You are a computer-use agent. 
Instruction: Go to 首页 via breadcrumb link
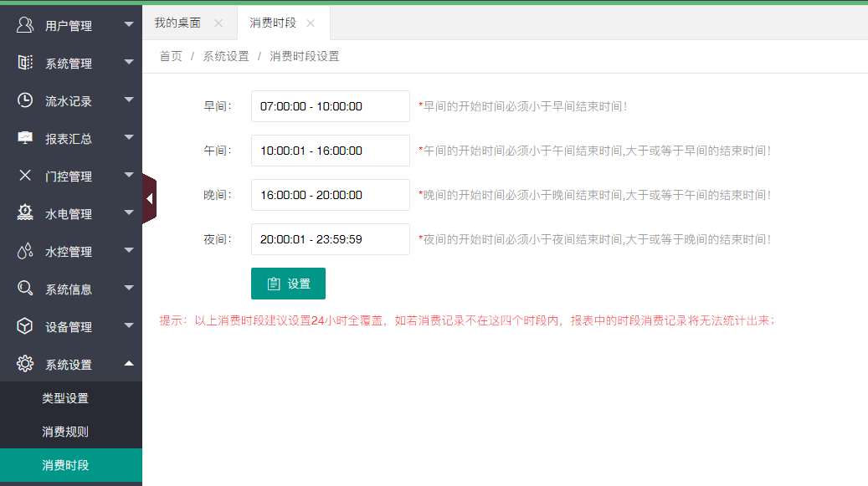[171, 56]
